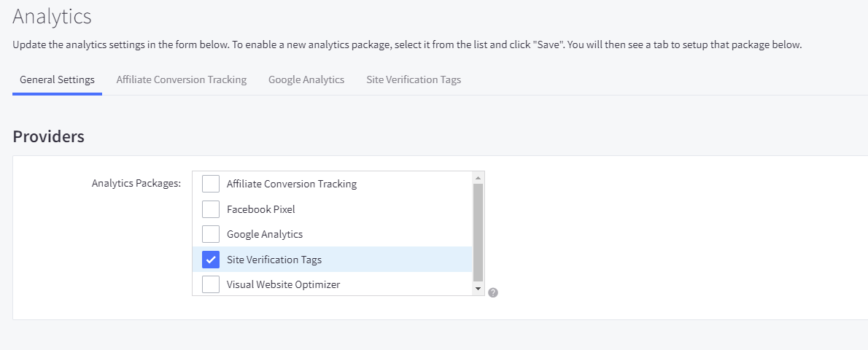Click the Site Verification Tags highlighted row
Viewport: 868px width, 350px height.
(x=332, y=259)
